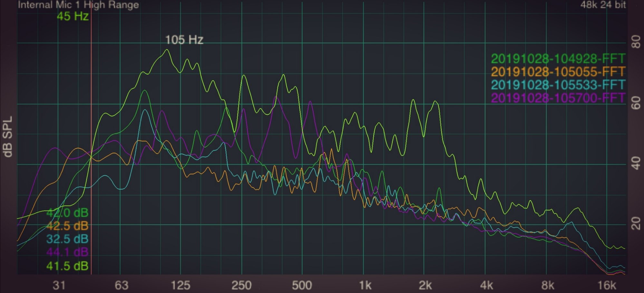Click the 500 Hz frequency axis label
The height and width of the screenshot is (293, 644).
point(302,285)
